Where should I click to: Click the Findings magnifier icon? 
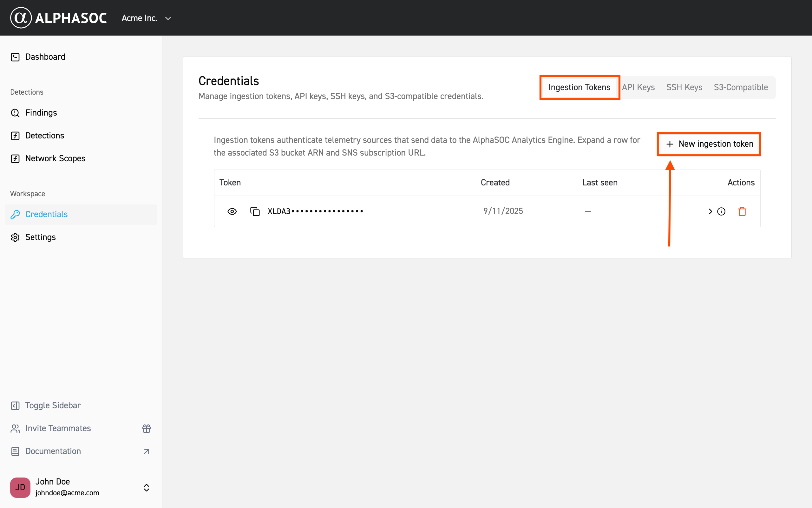[x=15, y=113]
